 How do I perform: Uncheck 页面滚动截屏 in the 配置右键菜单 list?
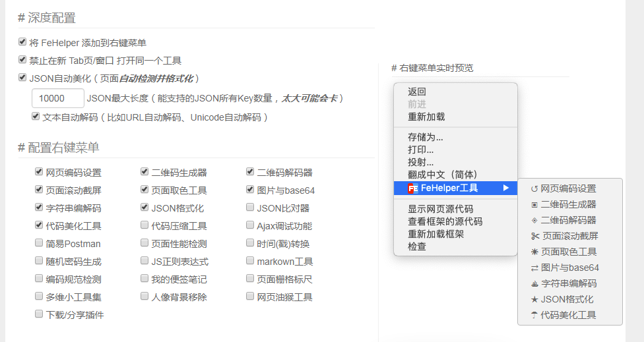point(39,189)
